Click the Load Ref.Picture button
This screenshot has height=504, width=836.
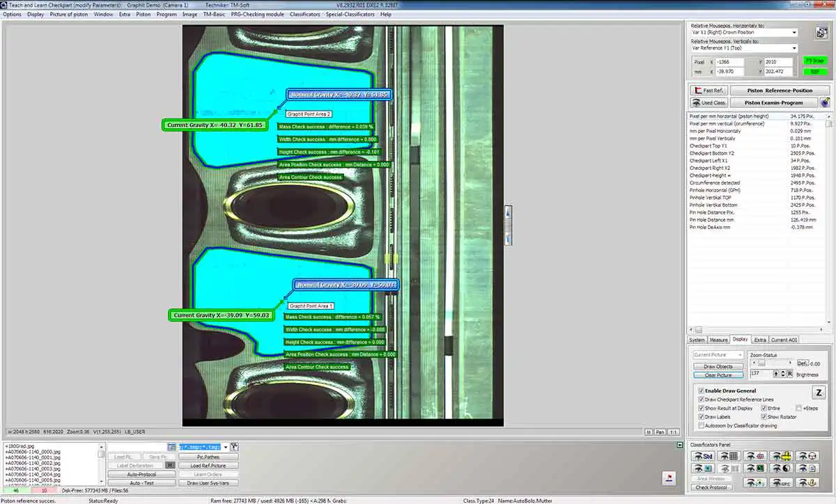[208, 466]
